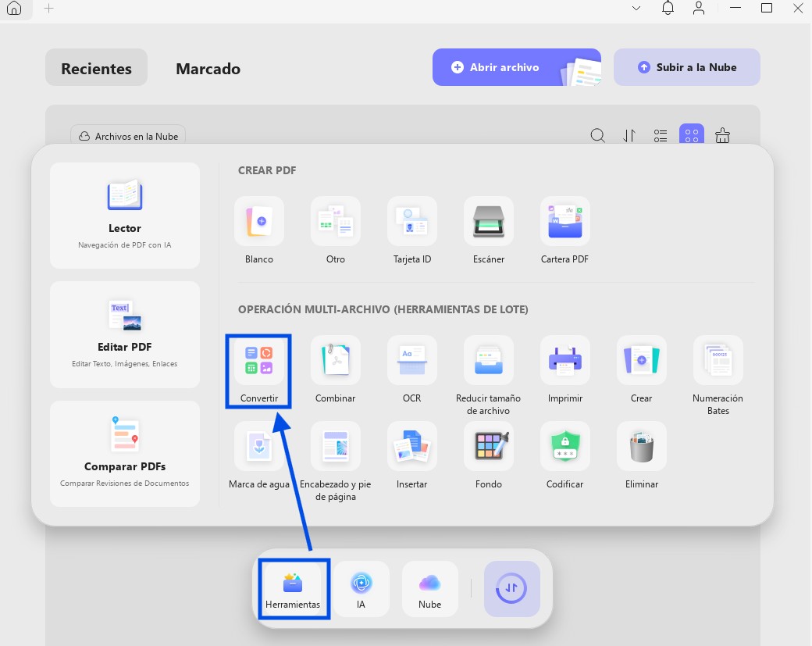Click the Abrir archivo button

coord(517,67)
